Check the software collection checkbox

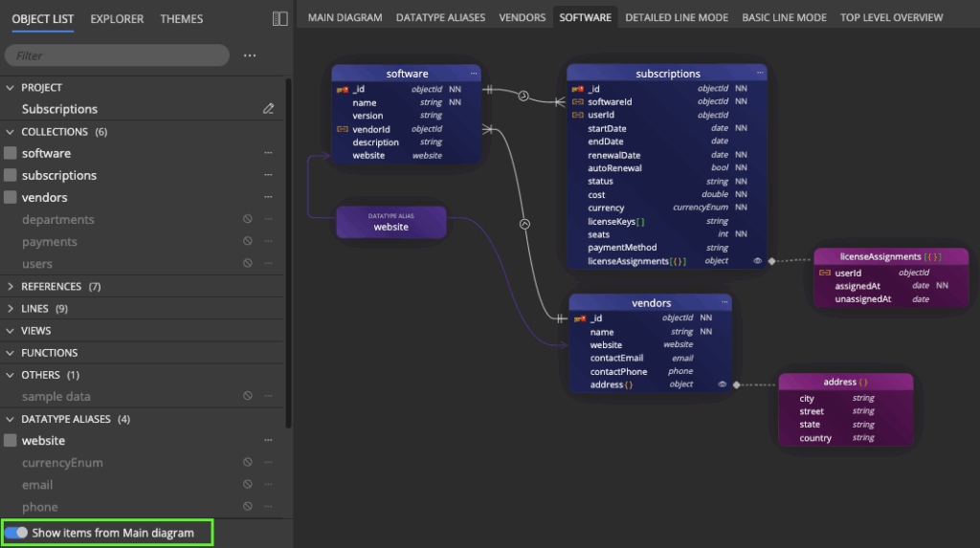11,153
